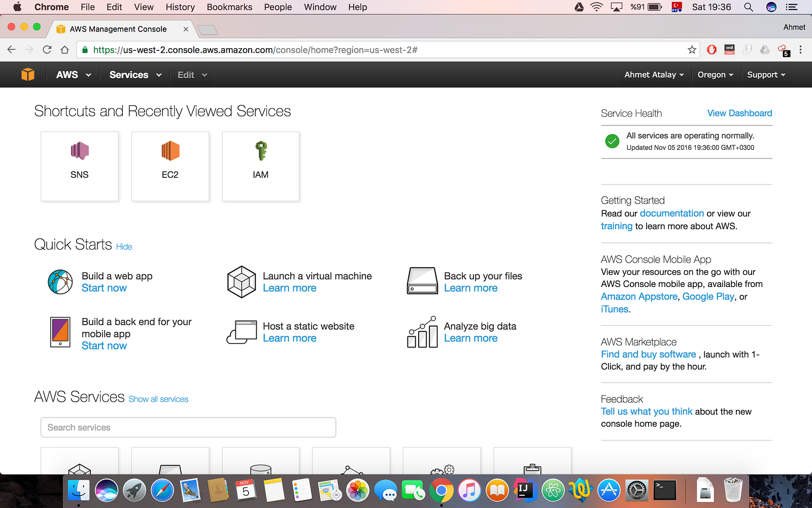812x508 pixels.
Task: Open Notification Center in the menu bar
Action: click(791, 7)
